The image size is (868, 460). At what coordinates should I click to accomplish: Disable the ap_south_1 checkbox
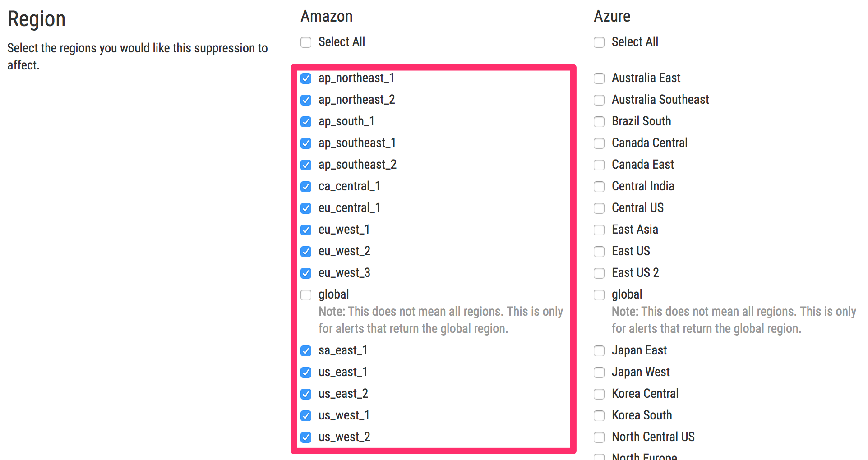click(x=306, y=121)
